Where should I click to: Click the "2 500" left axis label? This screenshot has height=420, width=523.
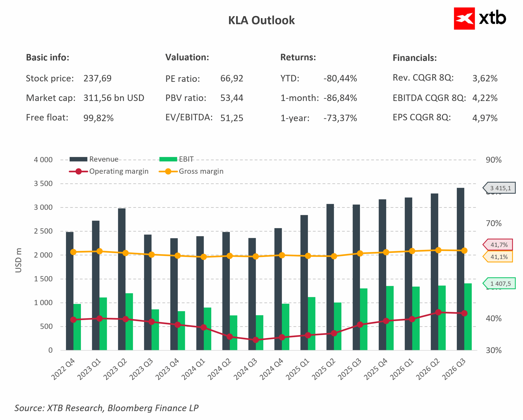(43, 231)
